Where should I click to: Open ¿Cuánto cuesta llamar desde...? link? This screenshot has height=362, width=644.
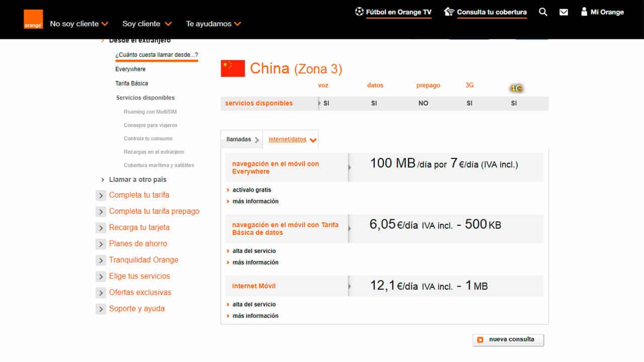coord(156,55)
